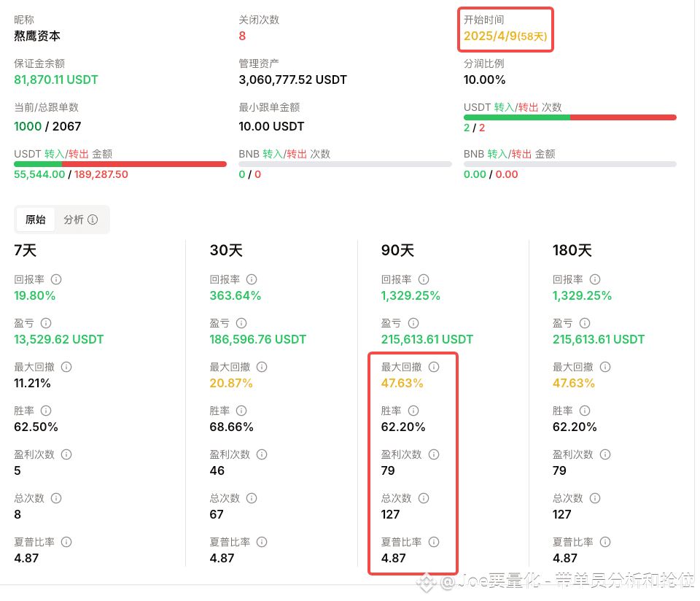Click info icon next to 180天 回报率
The image size is (700, 601).
point(595,279)
